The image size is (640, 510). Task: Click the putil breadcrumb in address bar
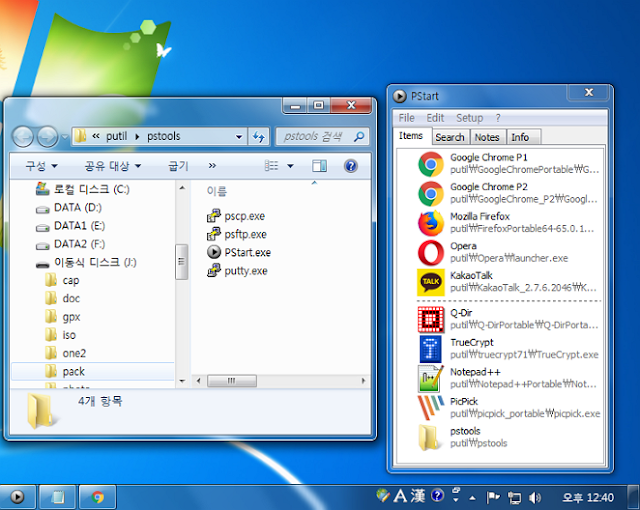[117, 136]
